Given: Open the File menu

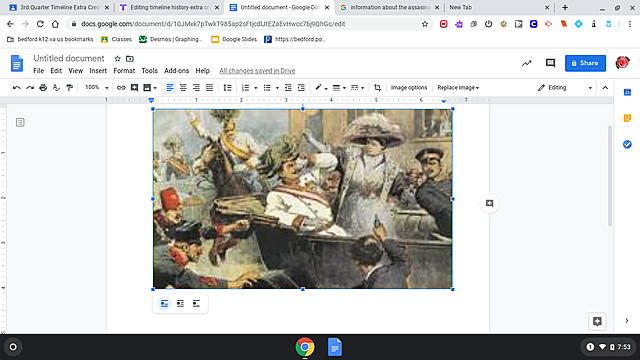Looking at the screenshot, I should pos(38,71).
